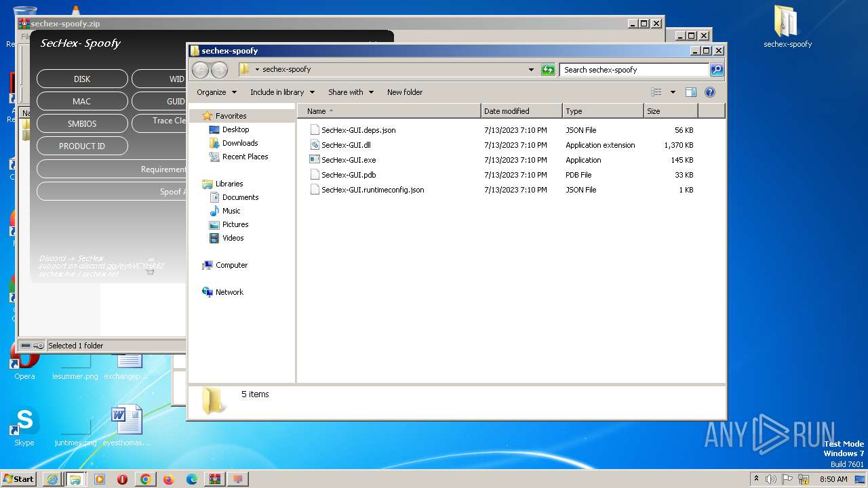Image resolution: width=868 pixels, height=488 pixels.
Task: Click the sechex-spoofy address bar path
Action: pyautogui.click(x=286, y=69)
